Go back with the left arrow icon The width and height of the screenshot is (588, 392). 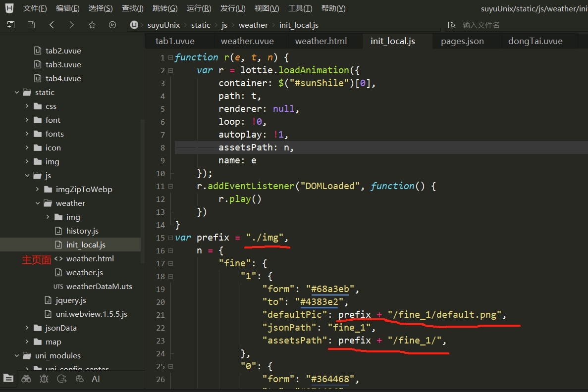pyautogui.click(x=52, y=25)
